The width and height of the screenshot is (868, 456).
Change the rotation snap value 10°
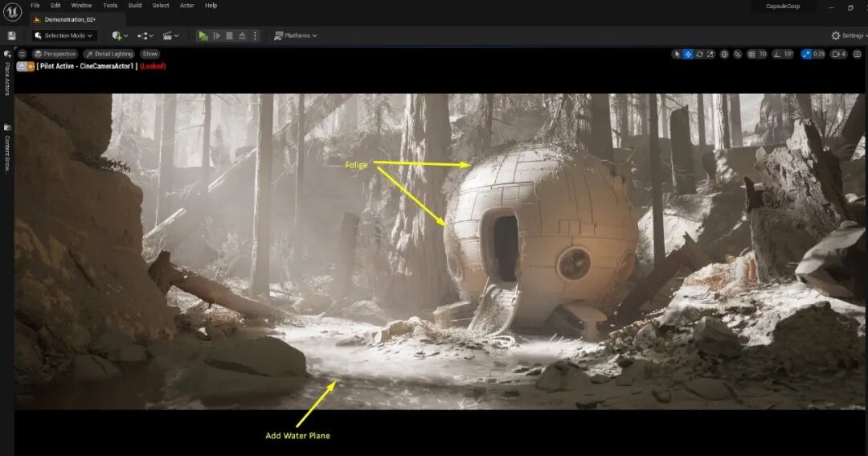(x=788, y=54)
